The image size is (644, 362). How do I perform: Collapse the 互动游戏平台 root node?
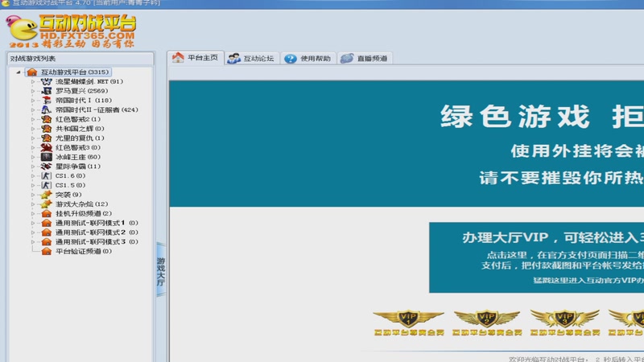(19, 72)
